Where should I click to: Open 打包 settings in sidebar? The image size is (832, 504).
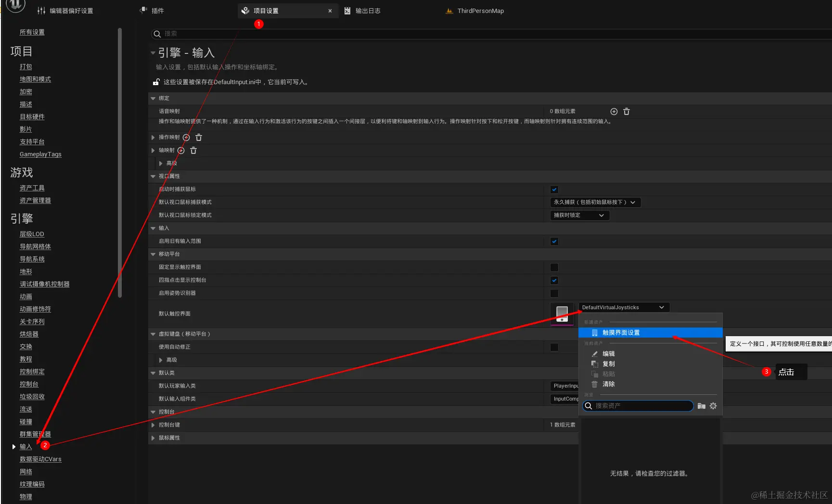click(26, 67)
